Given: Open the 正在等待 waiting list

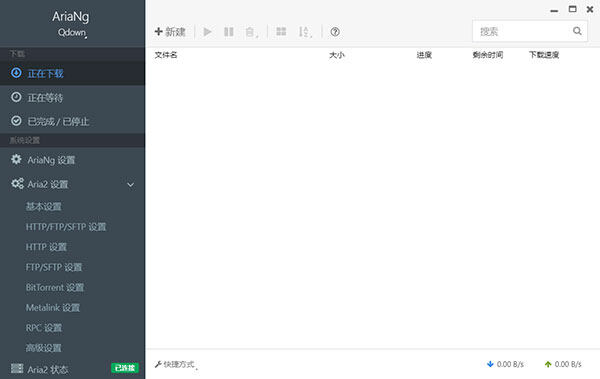Looking at the screenshot, I should [x=72, y=98].
